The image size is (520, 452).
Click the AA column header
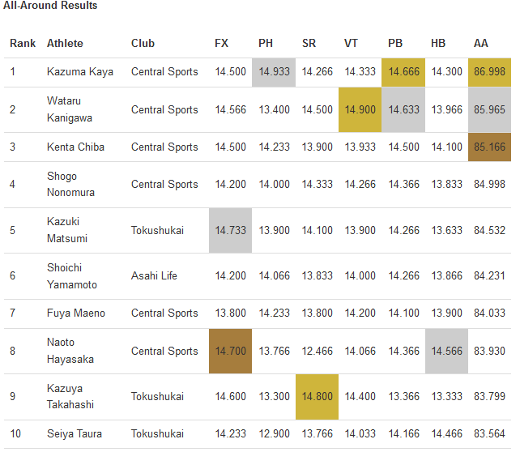(x=481, y=43)
